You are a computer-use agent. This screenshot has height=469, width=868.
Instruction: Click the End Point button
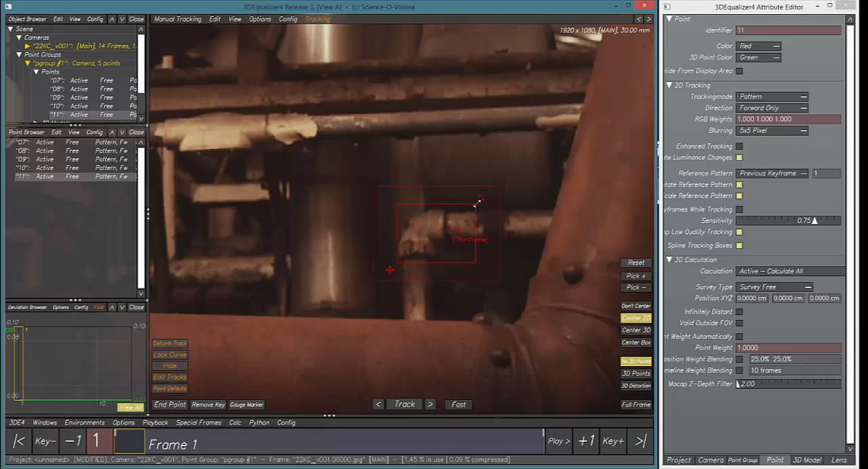pyautogui.click(x=170, y=405)
